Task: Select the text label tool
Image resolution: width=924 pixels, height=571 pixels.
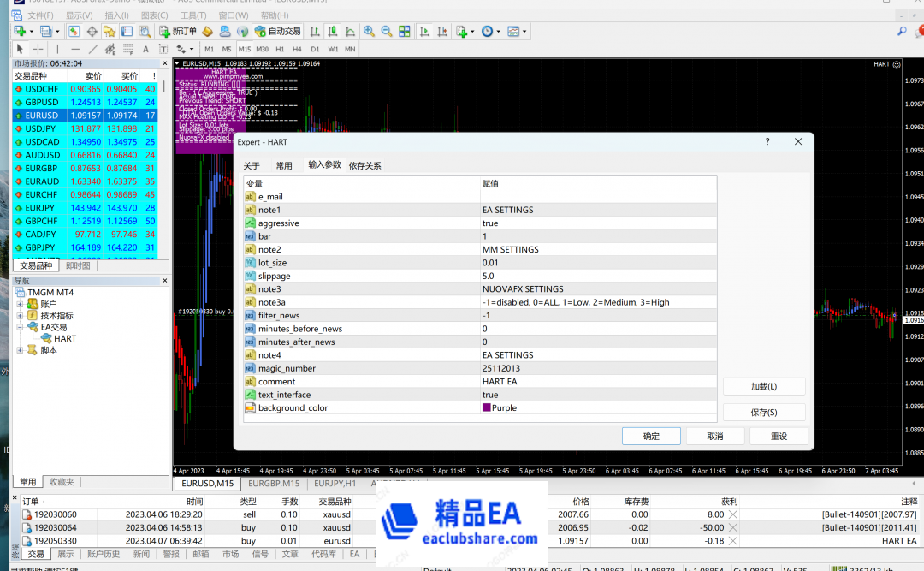Action: tap(161, 49)
